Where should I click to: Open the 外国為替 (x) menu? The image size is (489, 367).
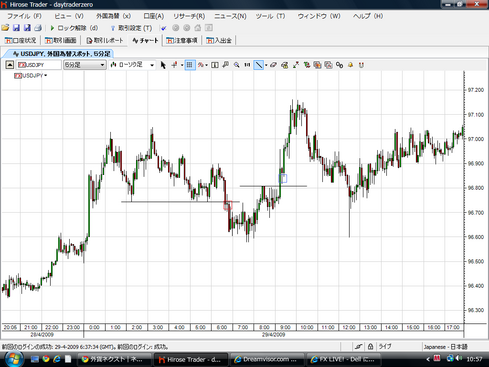pos(113,16)
